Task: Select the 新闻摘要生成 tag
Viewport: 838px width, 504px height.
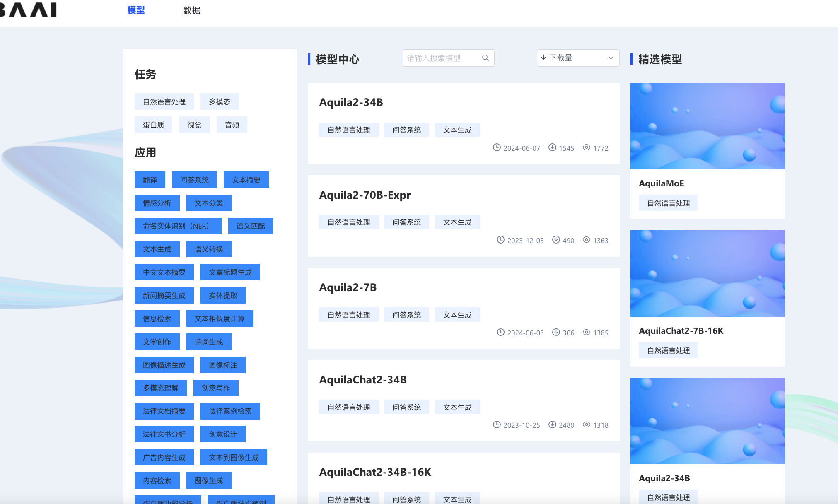Action: pos(164,295)
